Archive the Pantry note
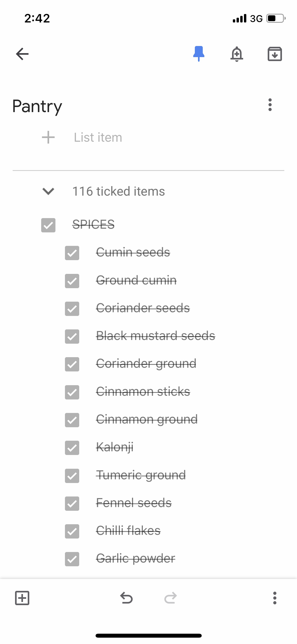The height and width of the screenshot is (644, 297). (x=275, y=54)
